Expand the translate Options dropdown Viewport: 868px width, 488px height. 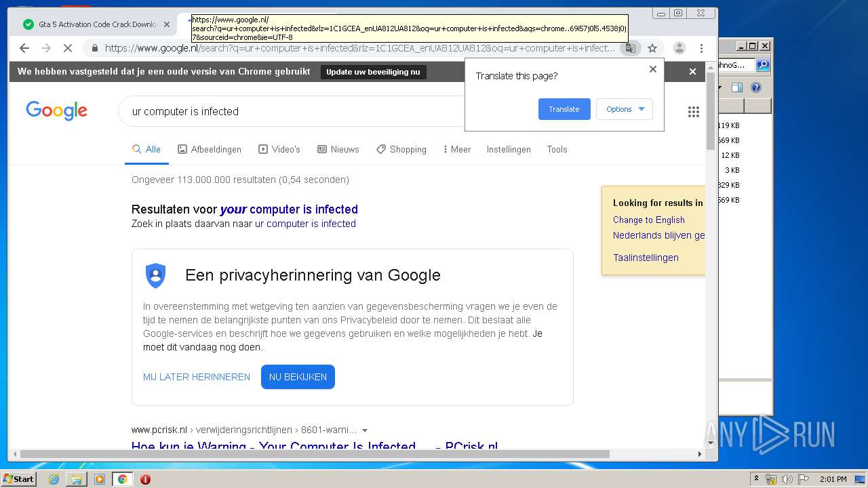tap(625, 109)
